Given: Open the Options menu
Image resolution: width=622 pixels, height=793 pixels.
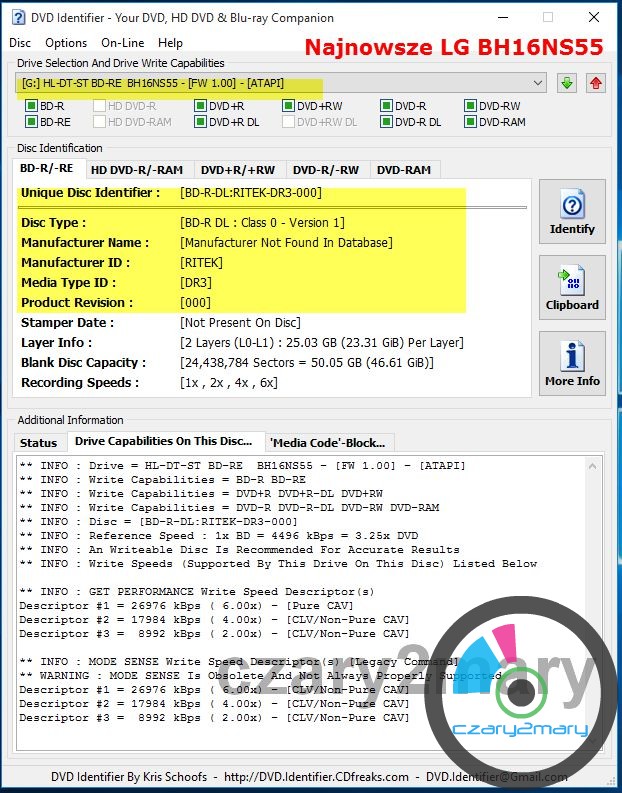Looking at the screenshot, I should tap(66, 43).
